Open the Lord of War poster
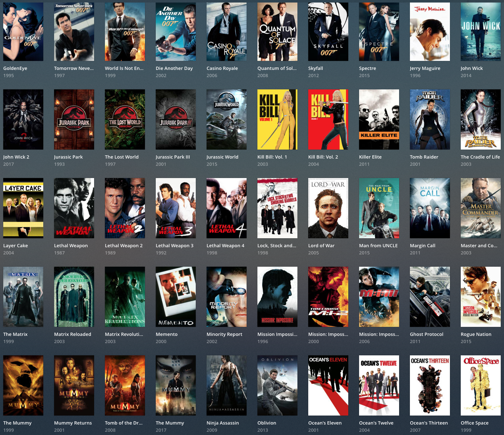This screenshot has width=504, height=435. pos(328,208)
